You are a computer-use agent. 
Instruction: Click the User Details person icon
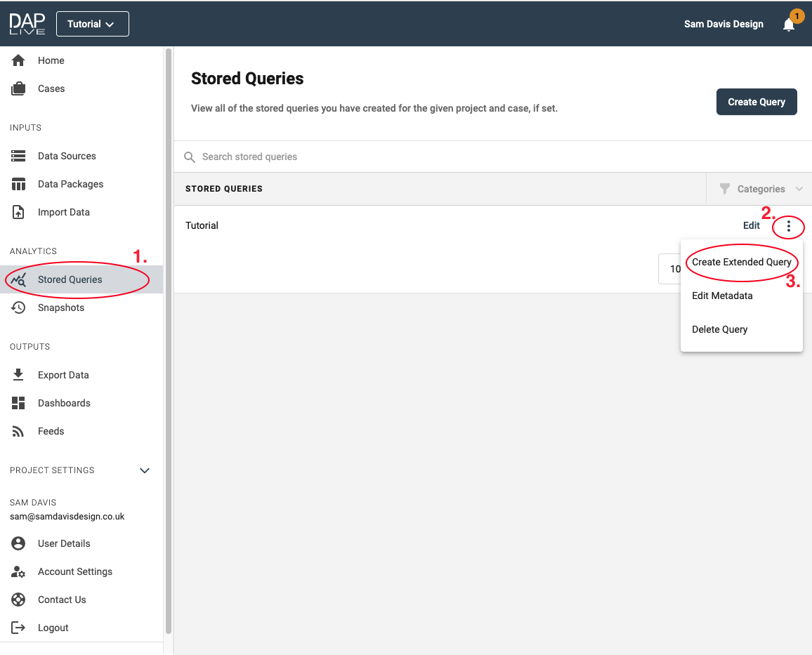point(18,543)
